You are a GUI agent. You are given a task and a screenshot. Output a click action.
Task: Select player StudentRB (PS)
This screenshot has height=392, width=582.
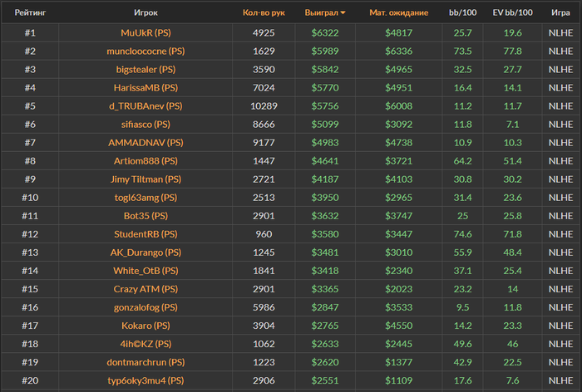[x=145, y=234]
